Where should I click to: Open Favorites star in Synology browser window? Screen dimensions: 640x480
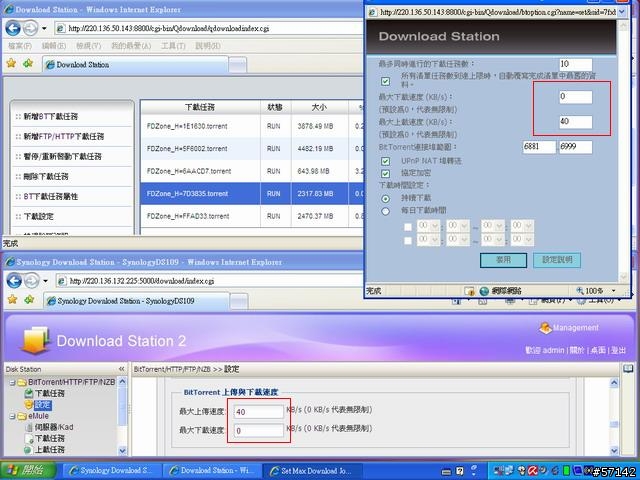[x=12, y=300]
